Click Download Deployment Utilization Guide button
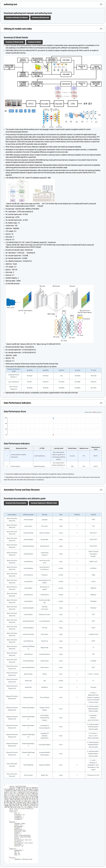 pos(44,503)
